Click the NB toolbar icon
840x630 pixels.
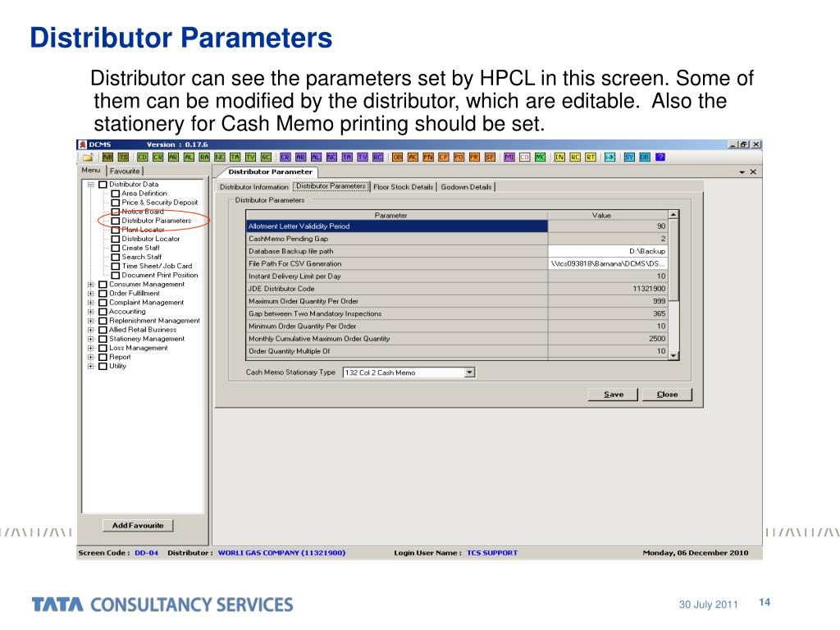tap(107, 157)
